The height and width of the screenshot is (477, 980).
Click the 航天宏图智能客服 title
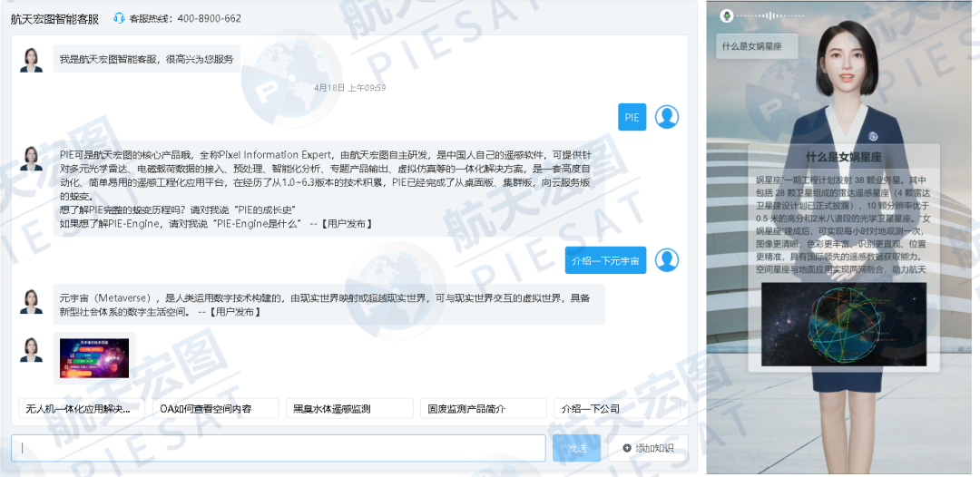click(x=55, y=19)
